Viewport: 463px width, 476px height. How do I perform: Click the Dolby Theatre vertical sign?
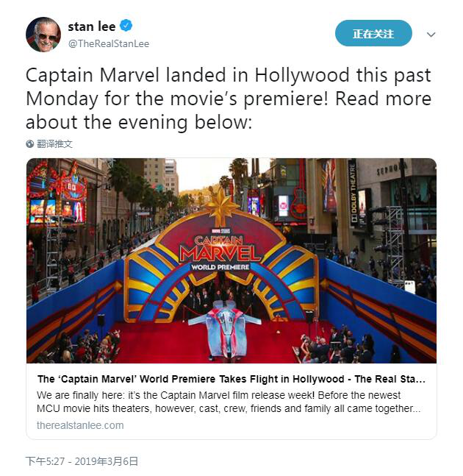click(353, 193)
